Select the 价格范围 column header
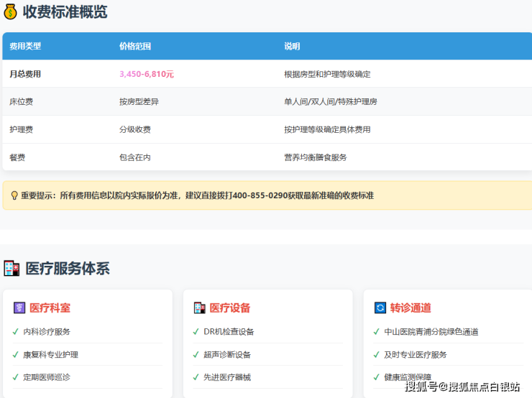 (x=135, y=46)
